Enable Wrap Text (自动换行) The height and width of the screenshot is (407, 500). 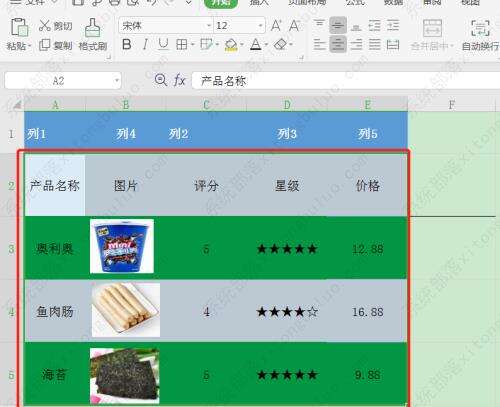pos(480,34)
